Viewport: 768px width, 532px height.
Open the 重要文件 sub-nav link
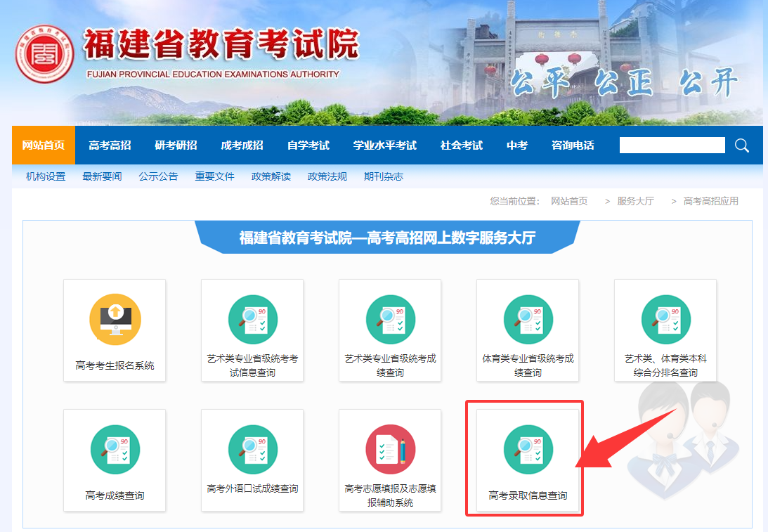click(x=214, y=176)
